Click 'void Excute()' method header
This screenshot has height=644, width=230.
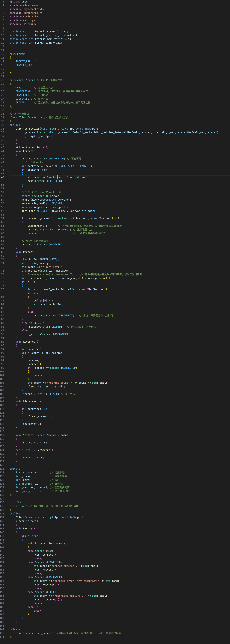point(25,528)
